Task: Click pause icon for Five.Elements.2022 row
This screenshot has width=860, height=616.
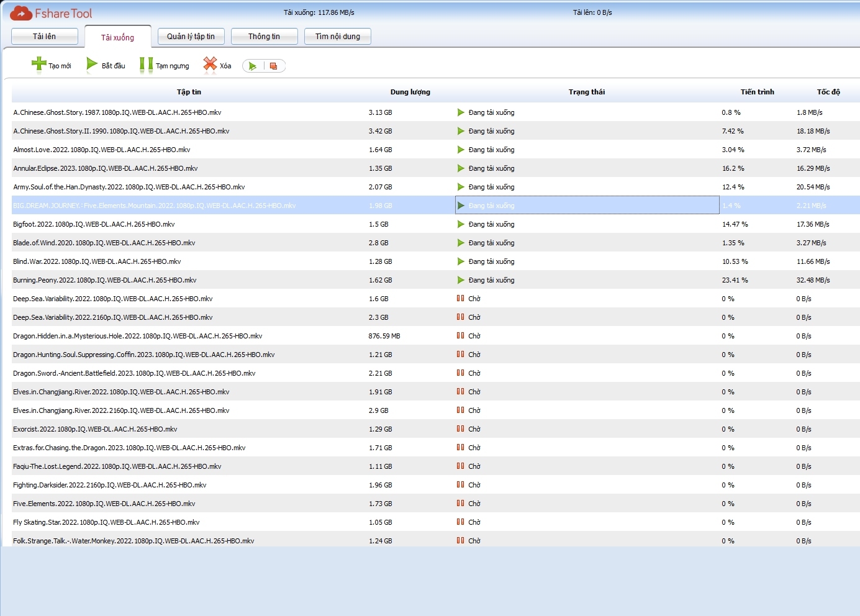Action: (460, 503)
